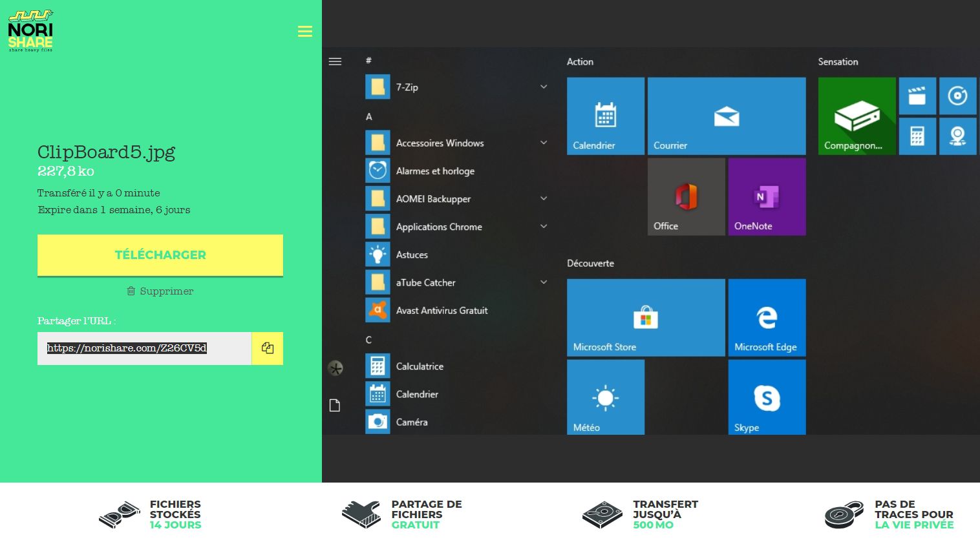Open the Calendrier app list icon
Image resolution: width=980 pixels, height=542 pixels.
(x=378, y=393)
